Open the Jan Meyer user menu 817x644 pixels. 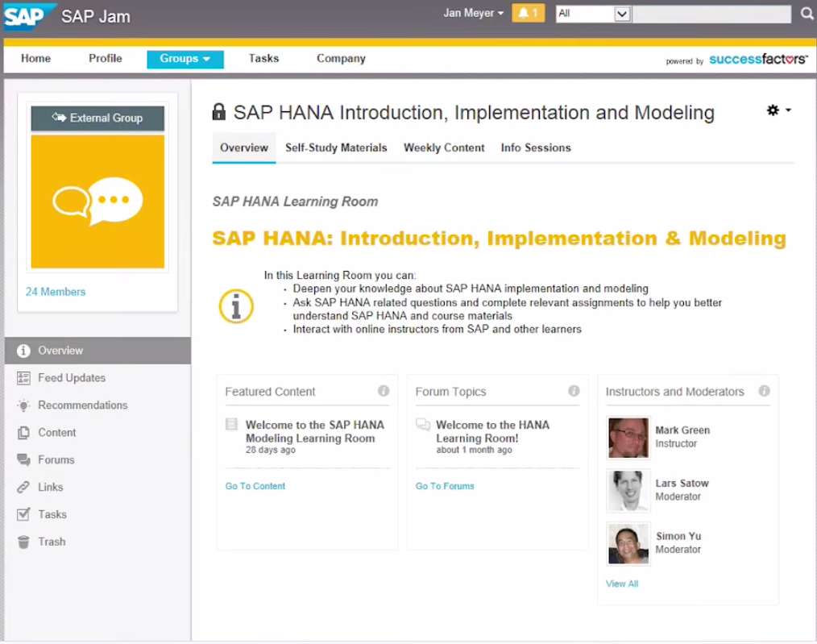(473, 13)
